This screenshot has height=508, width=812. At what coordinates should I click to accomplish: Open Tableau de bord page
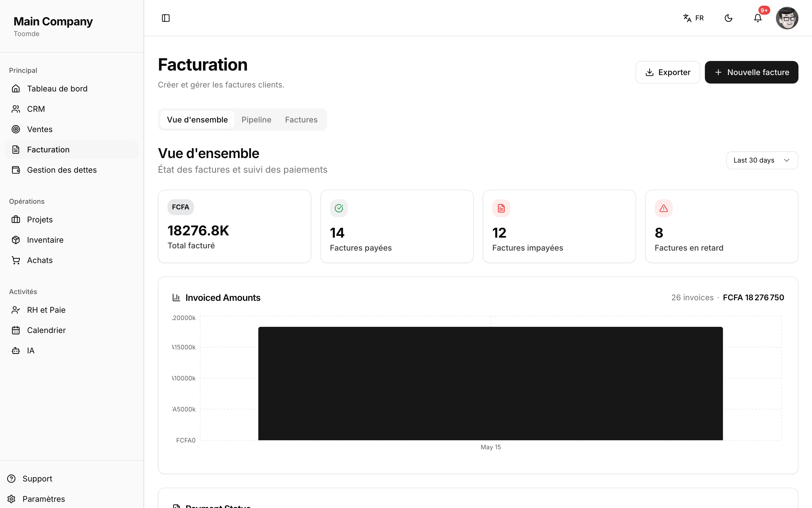coord(71,89)
